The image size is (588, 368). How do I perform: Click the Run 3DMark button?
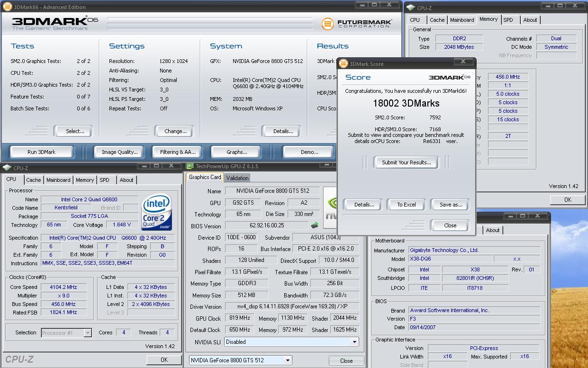click(41, 152)
